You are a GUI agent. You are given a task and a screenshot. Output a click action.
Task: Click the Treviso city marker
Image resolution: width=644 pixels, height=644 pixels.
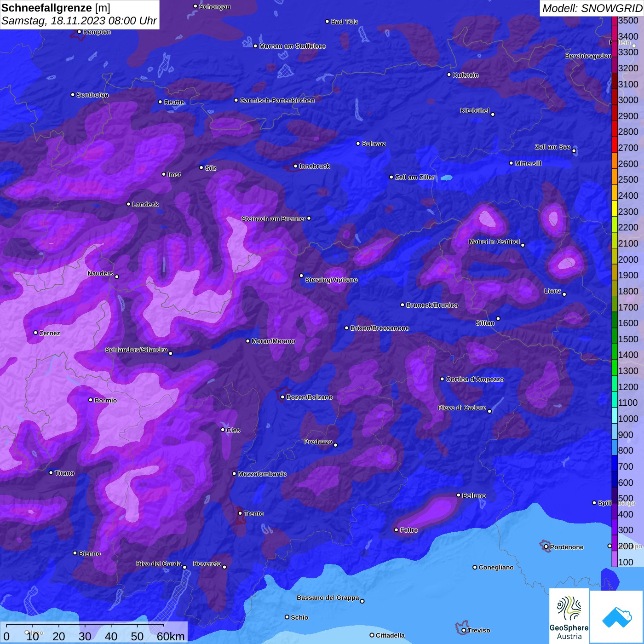point(464,630)
